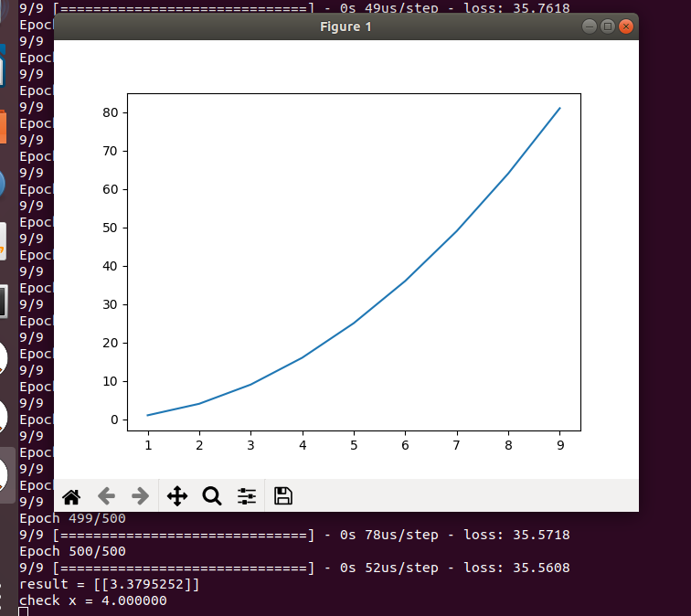Viewport: 691px width, 616px height.
Task: Click x-axis tick label 9
Action: coord(560,445)
